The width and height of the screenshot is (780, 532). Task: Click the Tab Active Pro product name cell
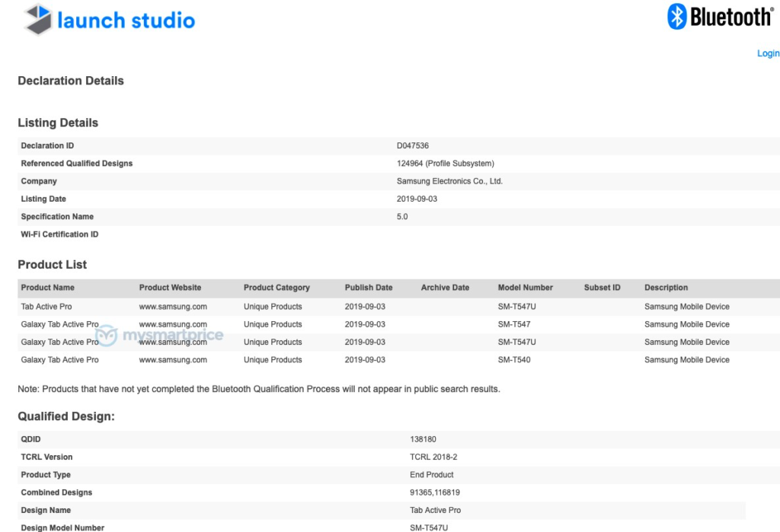46,307
